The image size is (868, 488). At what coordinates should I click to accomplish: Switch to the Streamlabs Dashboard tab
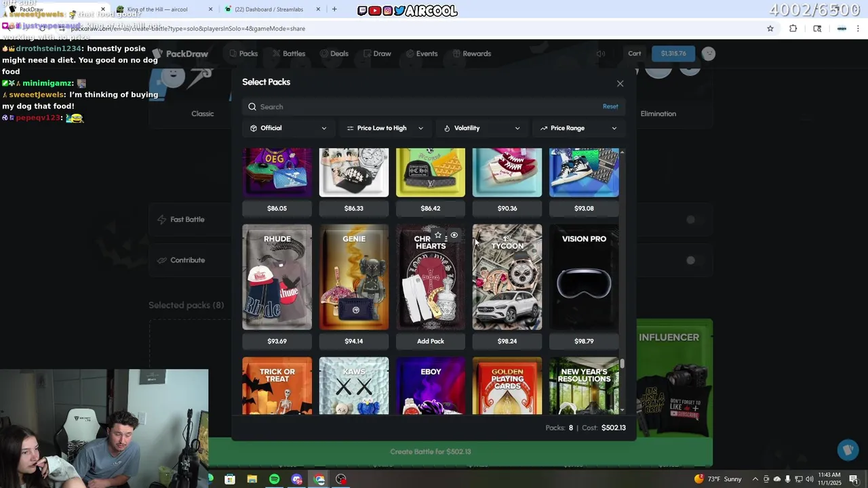pyautogui.click(x=269, y=9)
